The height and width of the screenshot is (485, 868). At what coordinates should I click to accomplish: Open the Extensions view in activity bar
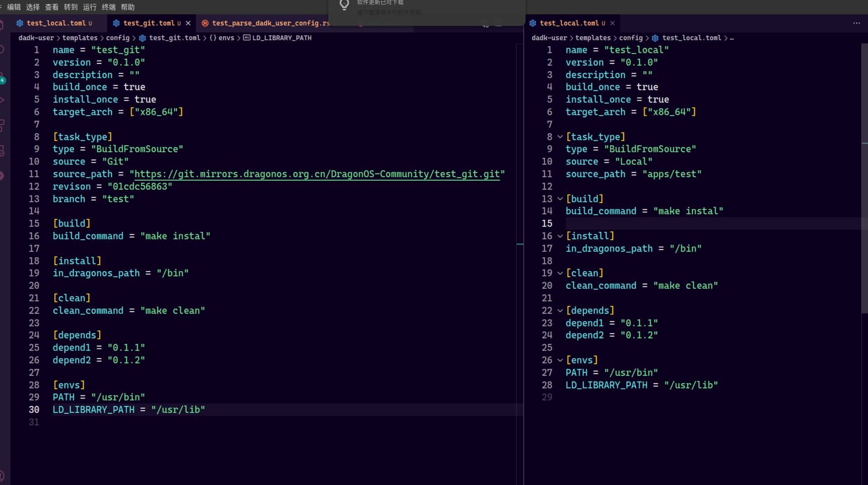[2, 125]
